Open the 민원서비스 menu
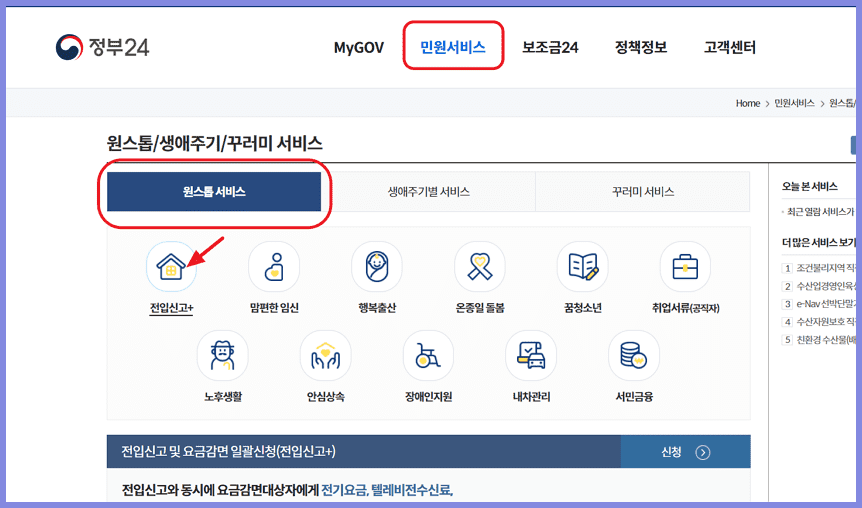This screenshot has width=862, height=508. (x=452, y=47)
